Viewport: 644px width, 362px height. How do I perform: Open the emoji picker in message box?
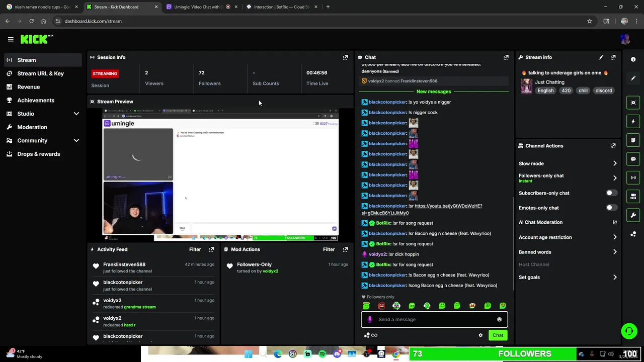click(499, 319)
